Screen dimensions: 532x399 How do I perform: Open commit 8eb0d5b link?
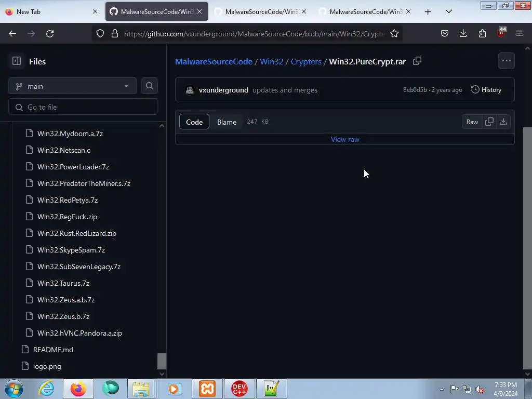pos(415,90)
